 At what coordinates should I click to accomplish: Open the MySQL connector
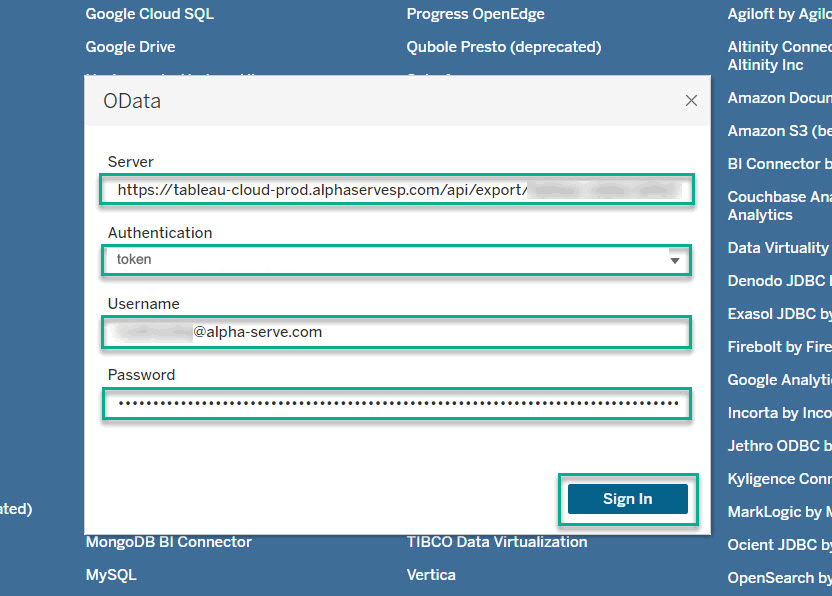112,574
